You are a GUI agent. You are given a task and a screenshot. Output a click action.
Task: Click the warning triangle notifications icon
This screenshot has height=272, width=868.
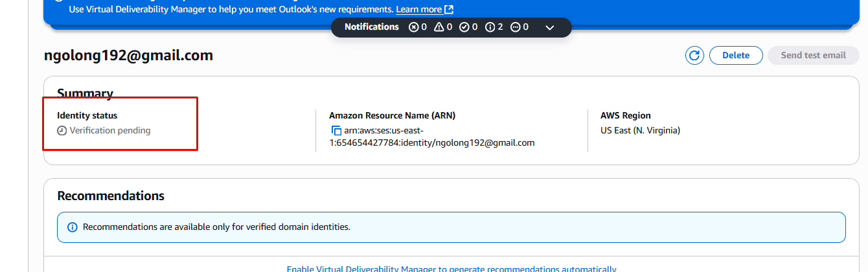(x=439, y=27)
